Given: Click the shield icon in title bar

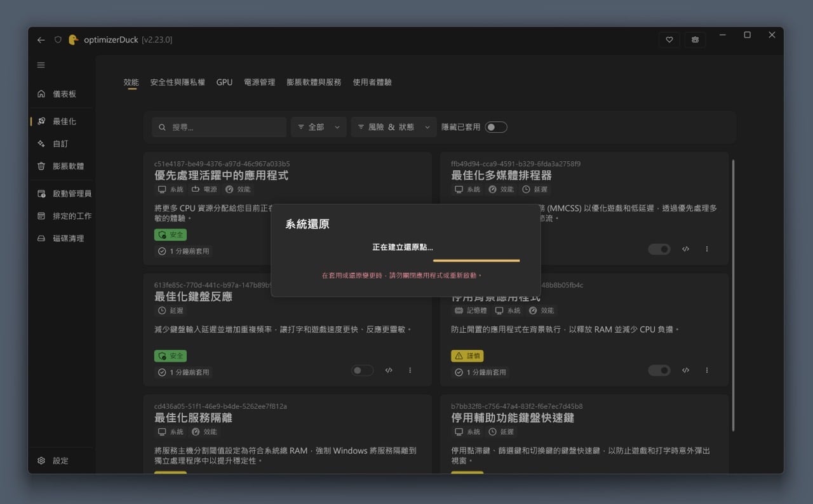Looking at the screenshot, I should click(58, 40).
